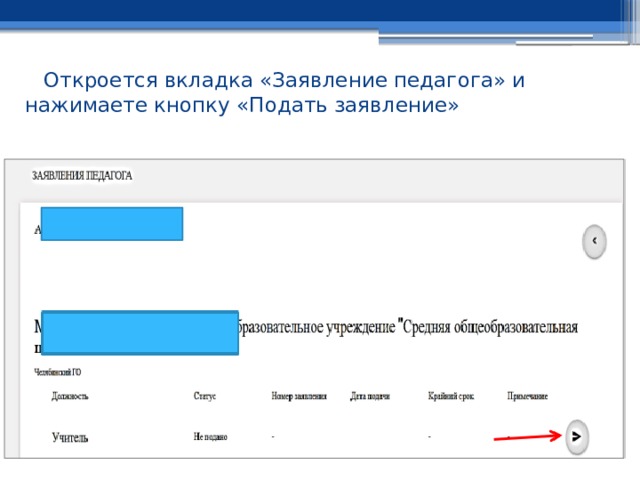Select the Учитель position cell

click(70, 438)
